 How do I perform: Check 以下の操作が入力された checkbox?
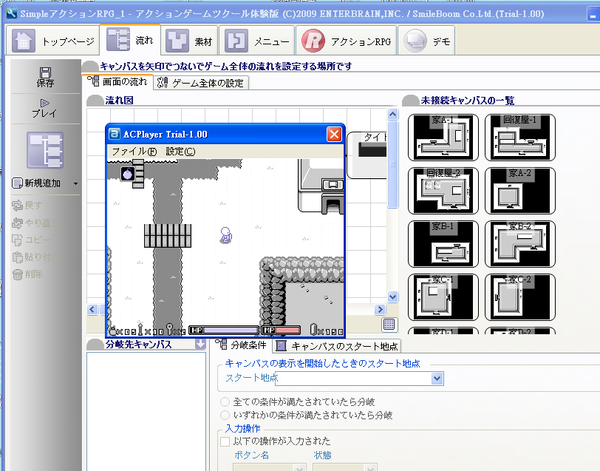click(225, 441)
